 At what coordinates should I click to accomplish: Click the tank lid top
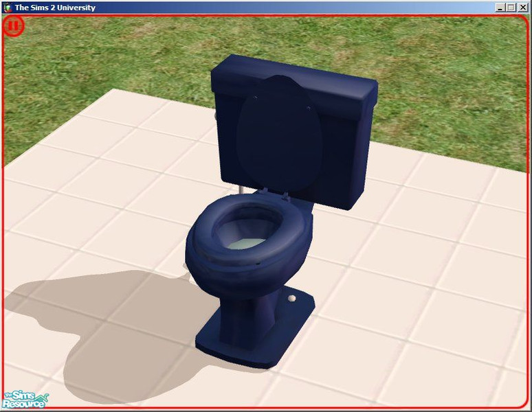pyautogui.click(x=296, y=72)
